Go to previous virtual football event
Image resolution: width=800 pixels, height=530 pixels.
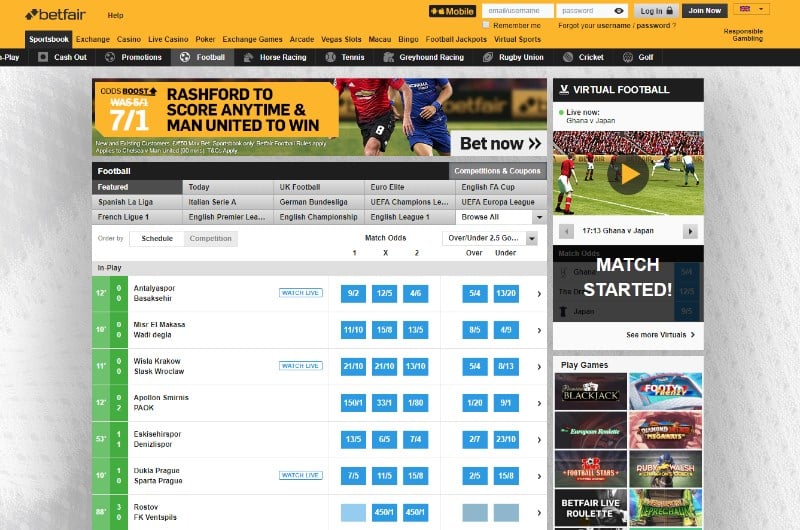click(x=566, y=231)
